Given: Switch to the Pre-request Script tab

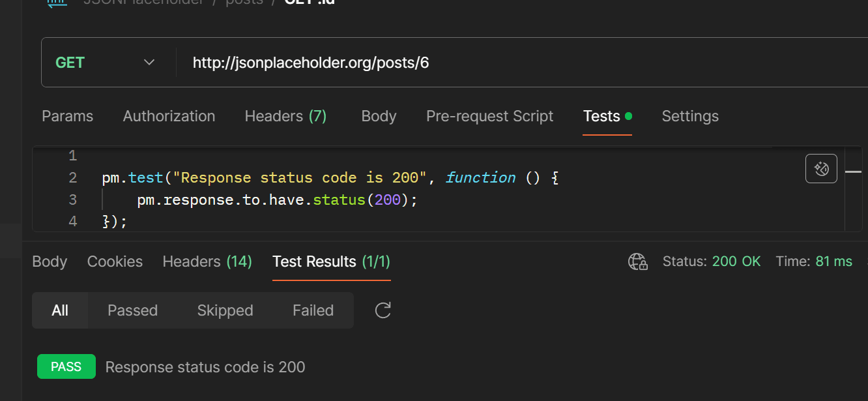Looking at the screenshot, I should [489, 116].
